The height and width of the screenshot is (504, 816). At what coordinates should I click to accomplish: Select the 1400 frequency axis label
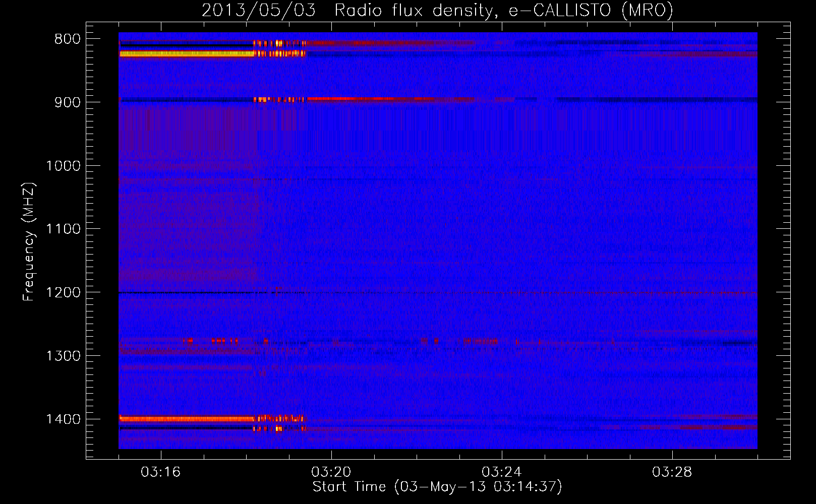point(63,419)
